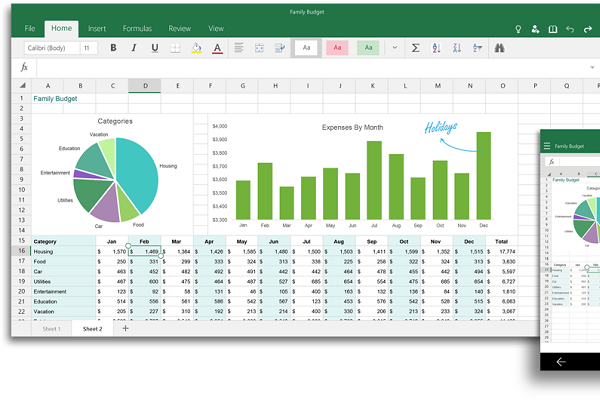Click the fill color highlight icon
This screenshot has width=600, height=400.
(x=197, y=48)
